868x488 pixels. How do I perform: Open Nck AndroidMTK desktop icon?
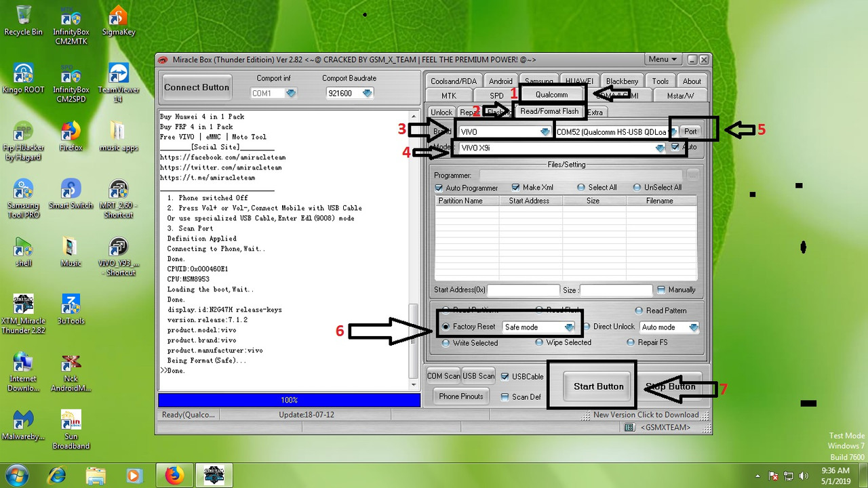pyautogui.click(x=71, y=371)
